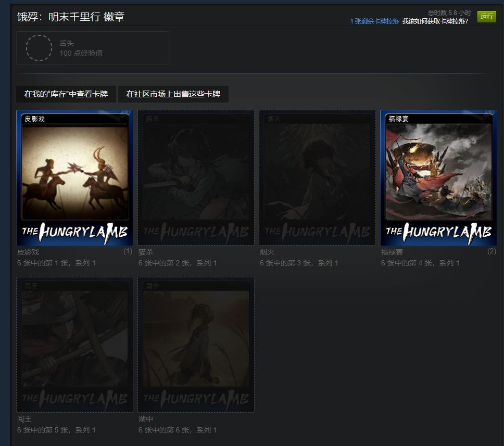Click the 100 点经验值 text

coord(81,53)
